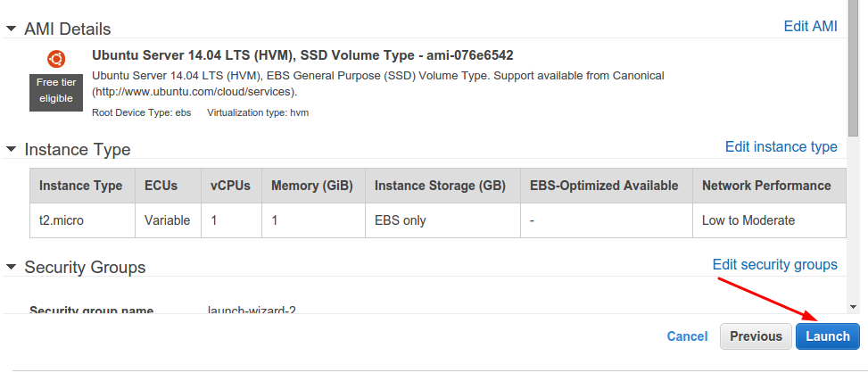Open the Edit AMI link
Screen dimensions: 868x373
810,26
